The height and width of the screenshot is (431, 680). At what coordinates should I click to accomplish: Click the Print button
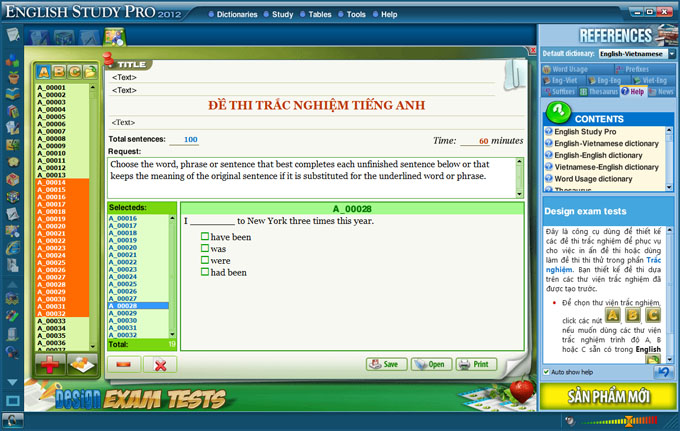[476, 364]
